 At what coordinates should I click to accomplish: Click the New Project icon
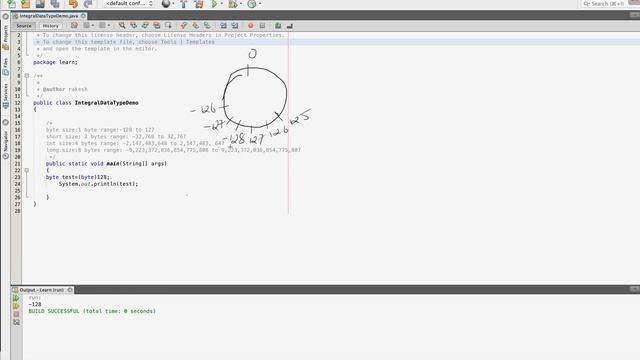tap(25, 4)
